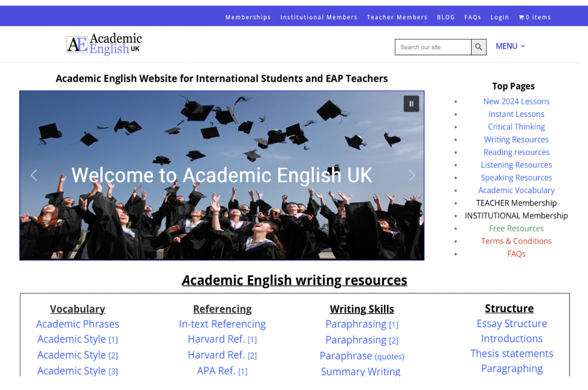Screen dimensions: 588x390
Task: Go to the BLOG
Action: coord(445,17)
